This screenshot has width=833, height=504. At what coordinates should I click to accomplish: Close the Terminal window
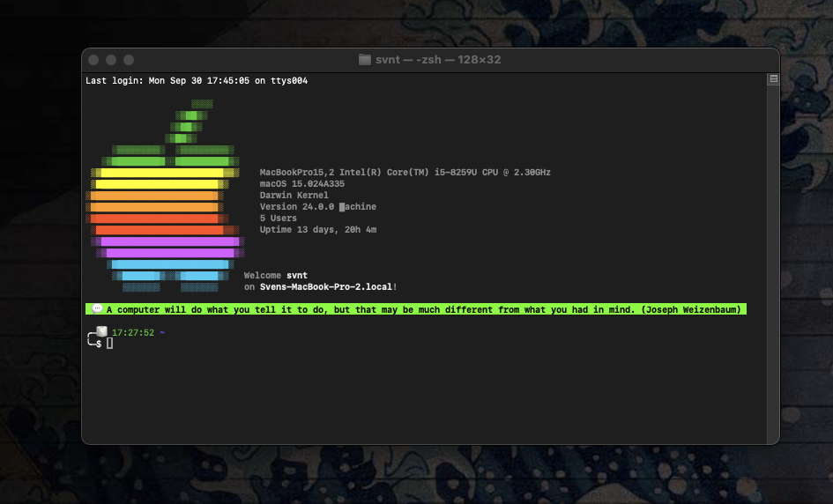coord(93,60)
